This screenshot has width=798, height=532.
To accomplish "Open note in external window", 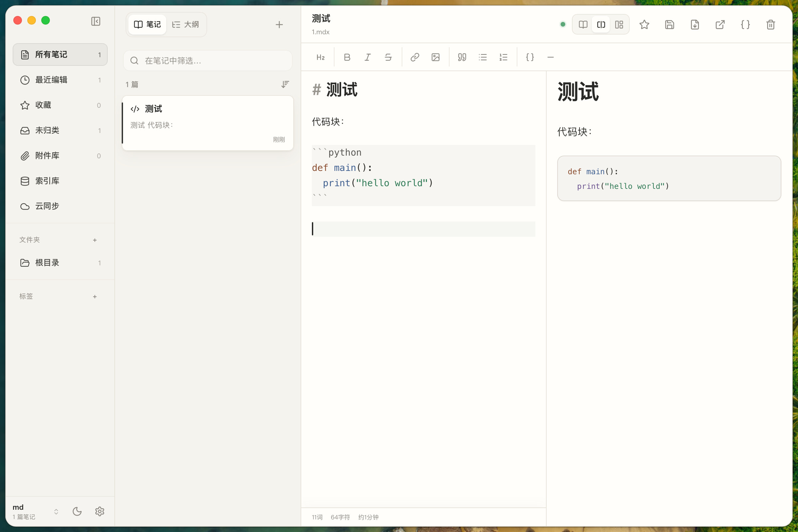I will (x=720, y=25).
